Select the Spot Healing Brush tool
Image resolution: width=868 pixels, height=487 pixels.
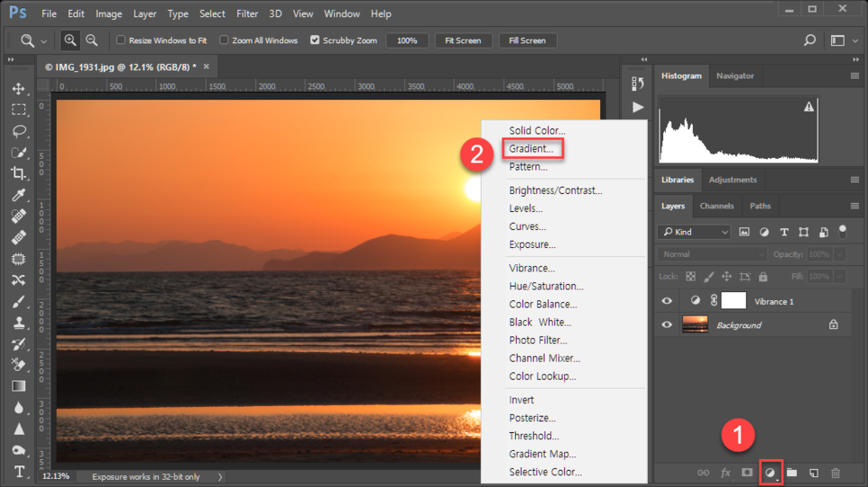[18, 216]
